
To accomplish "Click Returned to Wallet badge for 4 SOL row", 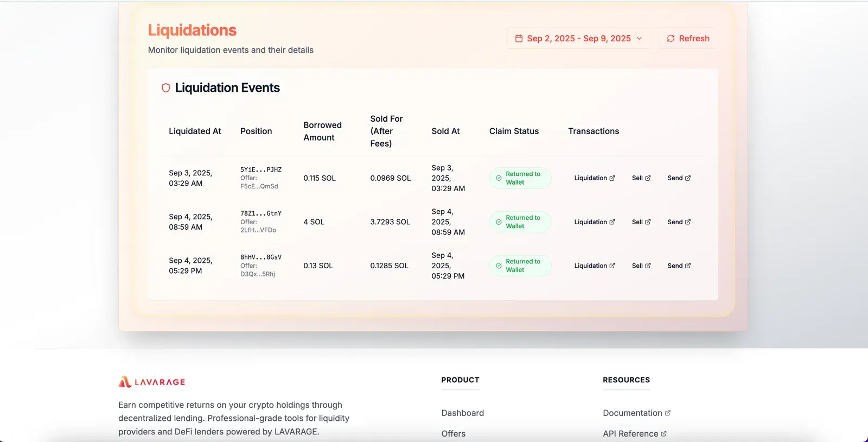I will pos(520,222).
